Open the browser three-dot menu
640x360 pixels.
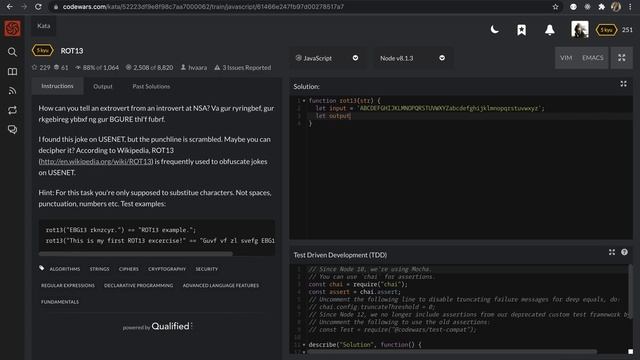tap(630, 7)
